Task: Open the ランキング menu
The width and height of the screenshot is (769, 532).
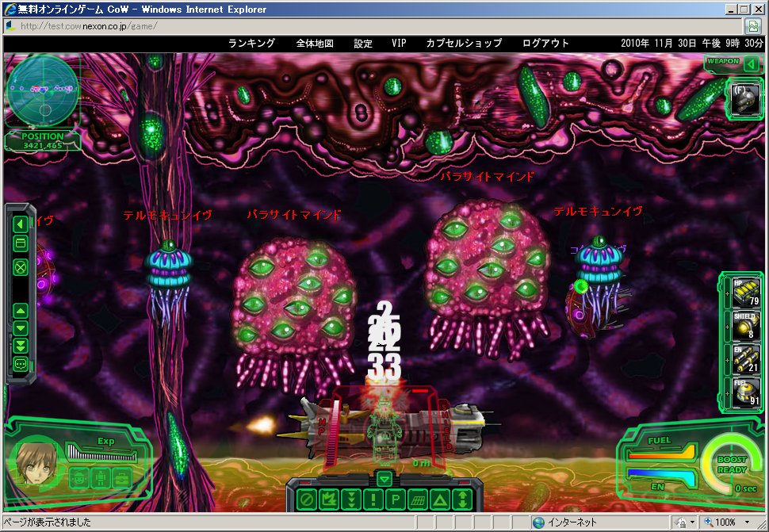Action: 251,43
